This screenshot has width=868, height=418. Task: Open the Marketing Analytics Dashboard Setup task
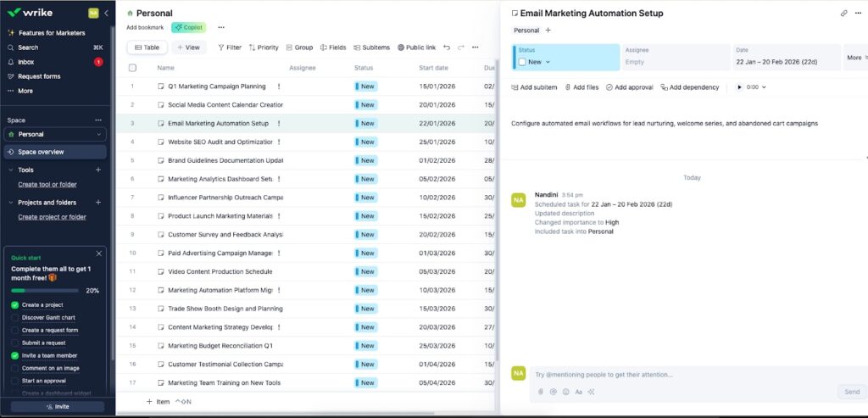[220, 179]
